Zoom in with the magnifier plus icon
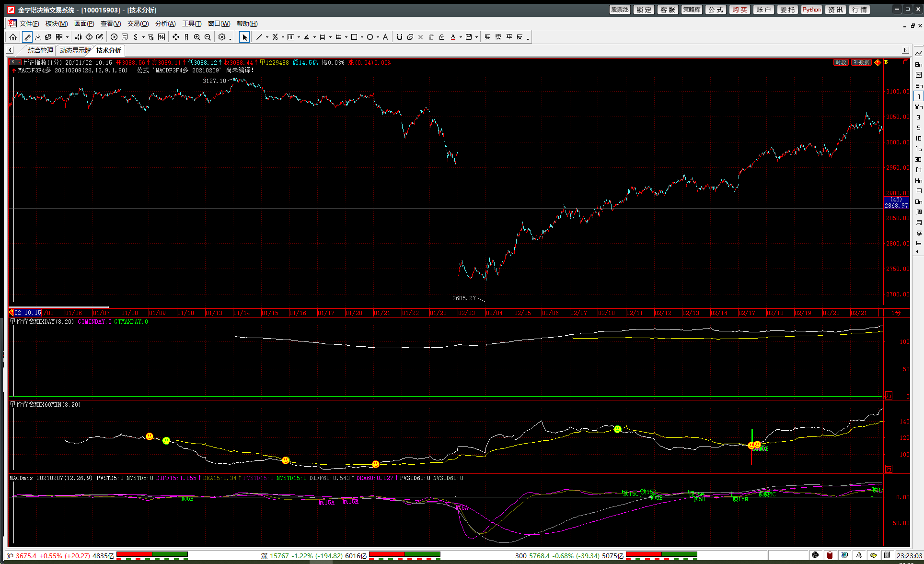Image resolution: width=924 pixels, height=564 pixels. [x=197, y=37]
